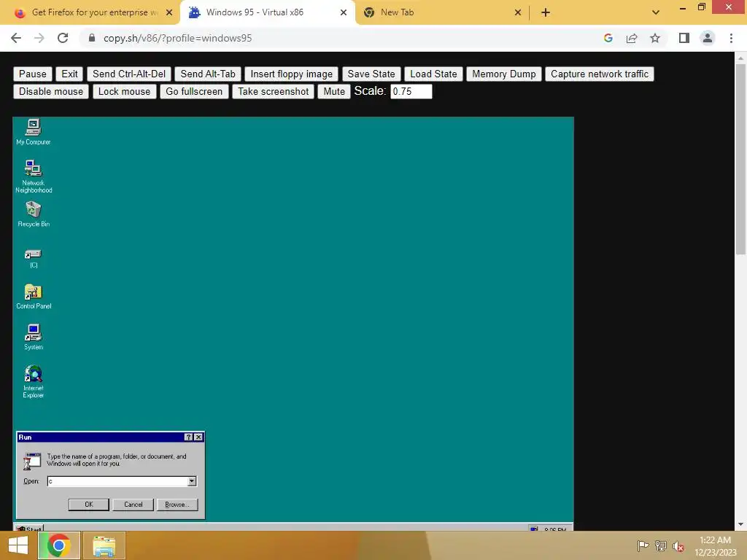The width and height of the screenshot is (747, 560).
Task: Open the Chrome profile avatar
Action: (x=708, y=38)
